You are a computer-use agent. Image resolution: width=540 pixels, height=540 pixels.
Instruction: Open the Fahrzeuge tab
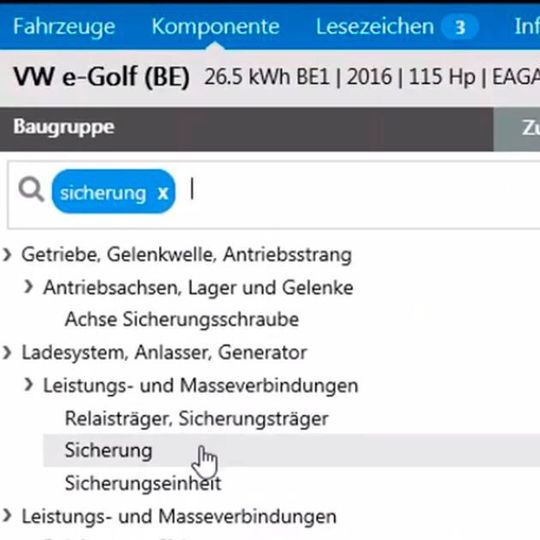pyautogui.click(x=64, y=27)
